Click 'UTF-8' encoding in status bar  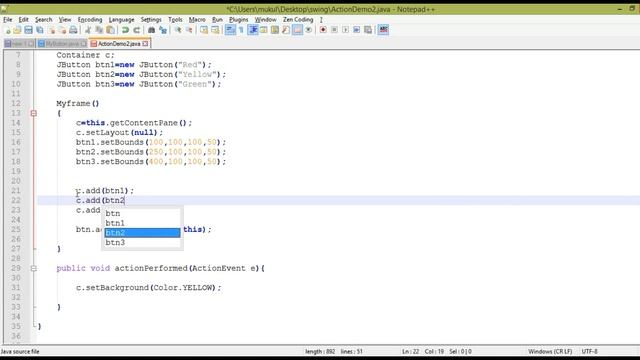pyautogui.click(x=589, y=351)
